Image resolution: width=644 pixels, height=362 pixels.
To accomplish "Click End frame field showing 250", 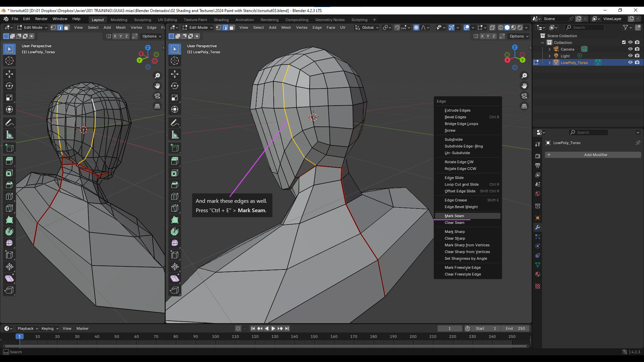I will tap(515, 328).
